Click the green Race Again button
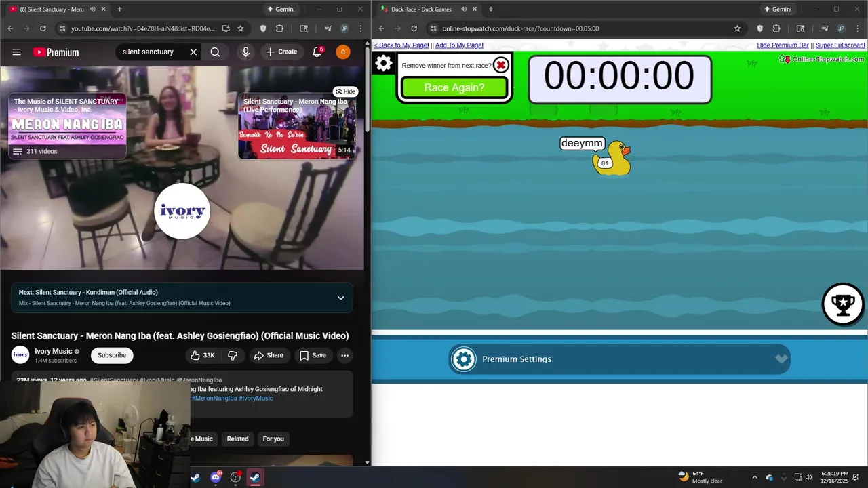868x488 pixels. 454,87
